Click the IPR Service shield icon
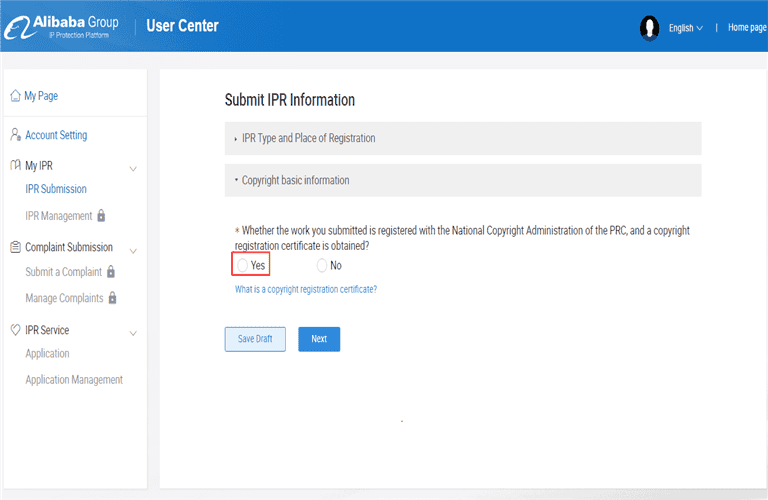Screen dimensions: 768x500 coord(15,330)
